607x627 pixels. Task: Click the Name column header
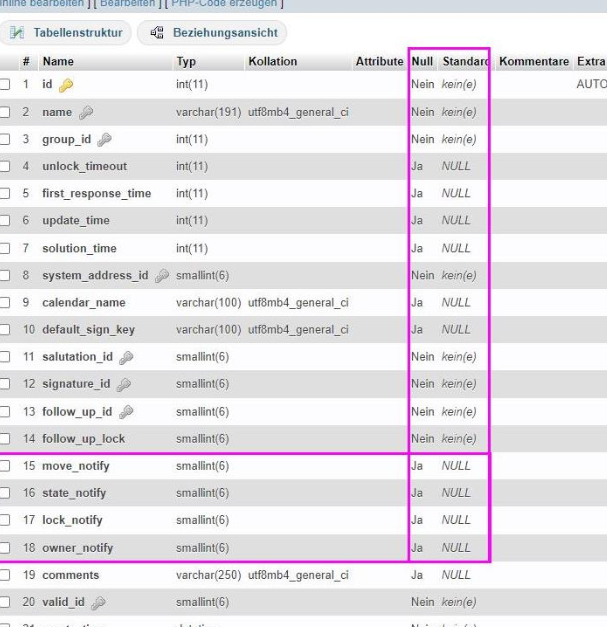58,61
